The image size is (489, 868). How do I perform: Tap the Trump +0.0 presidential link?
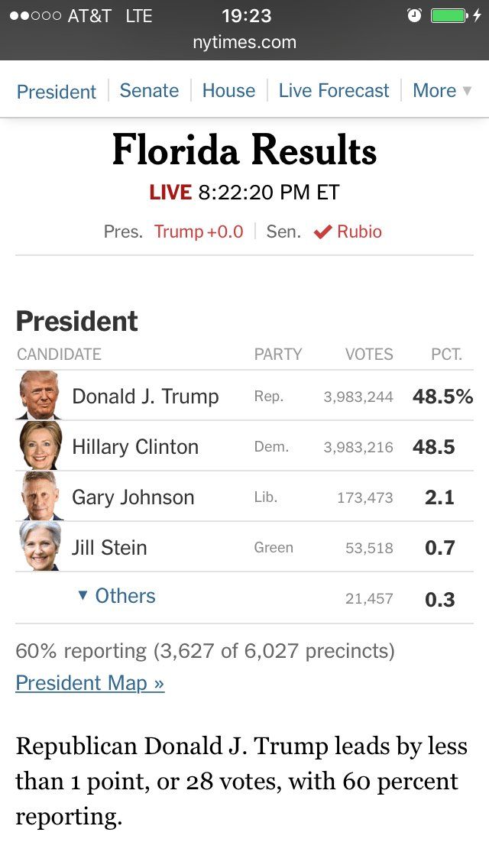(199, 232)
